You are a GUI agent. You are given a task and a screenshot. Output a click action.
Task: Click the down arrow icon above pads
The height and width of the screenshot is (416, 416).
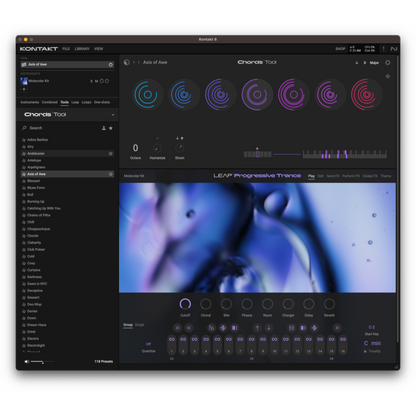(269, 328)
